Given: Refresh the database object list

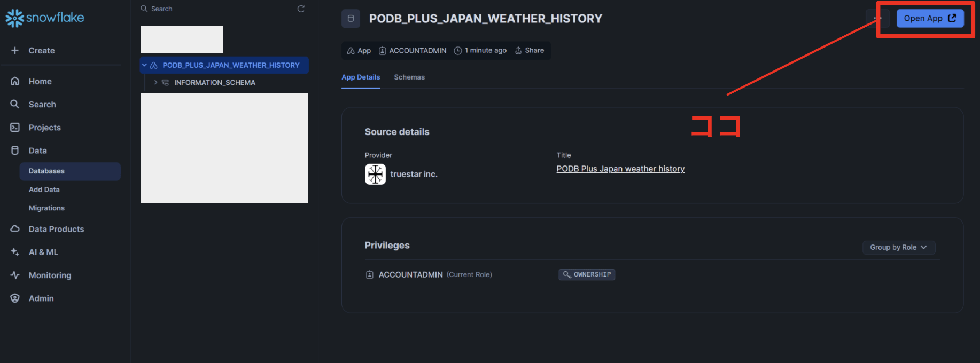Looking at the screenshot, I should pos(301,9).
